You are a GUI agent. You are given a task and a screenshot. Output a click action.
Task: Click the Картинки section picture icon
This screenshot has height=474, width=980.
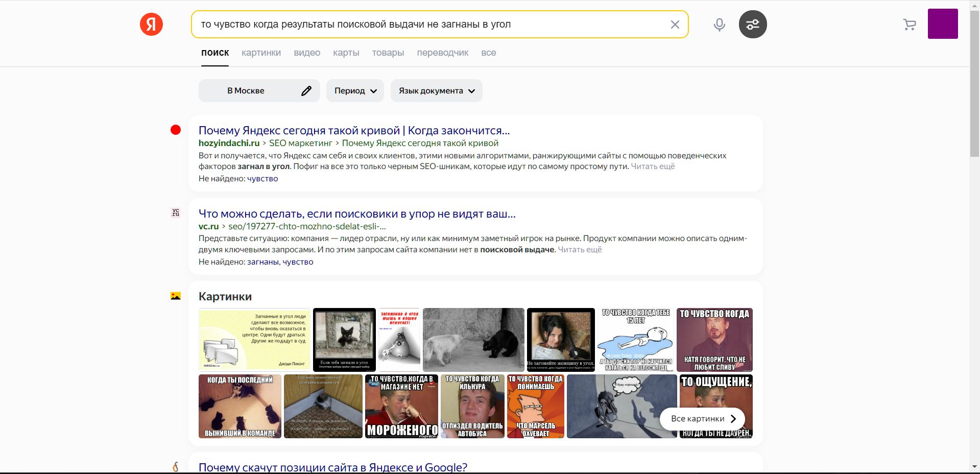(x=176, y=296)
